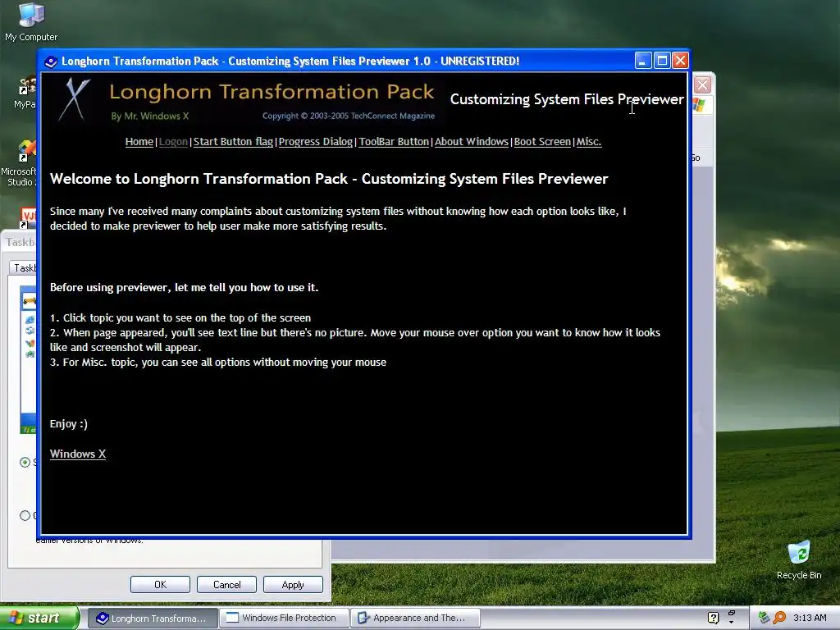Viewport: 840px width, 630px height.
Task: Go to Start Button flag page
Action: 233,141
